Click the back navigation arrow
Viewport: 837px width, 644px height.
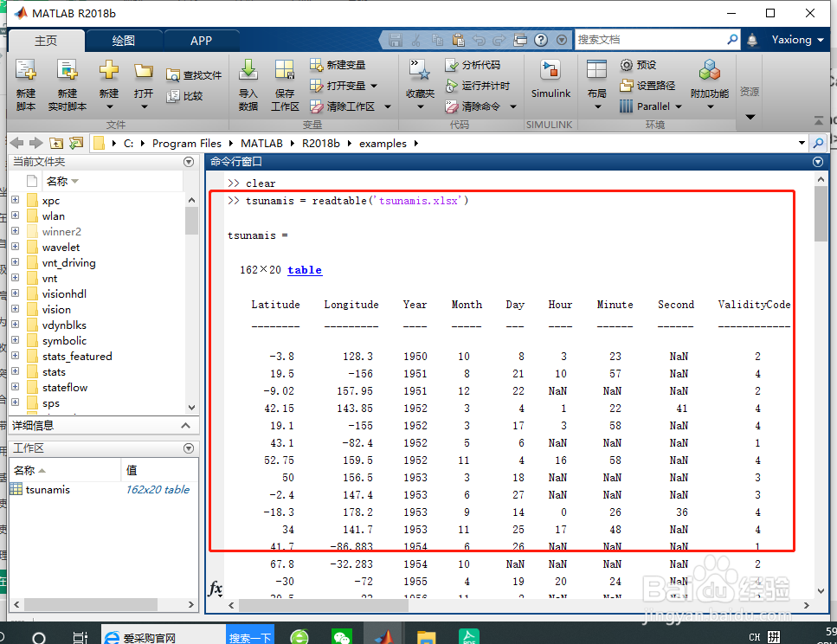(x=17, y=143)
